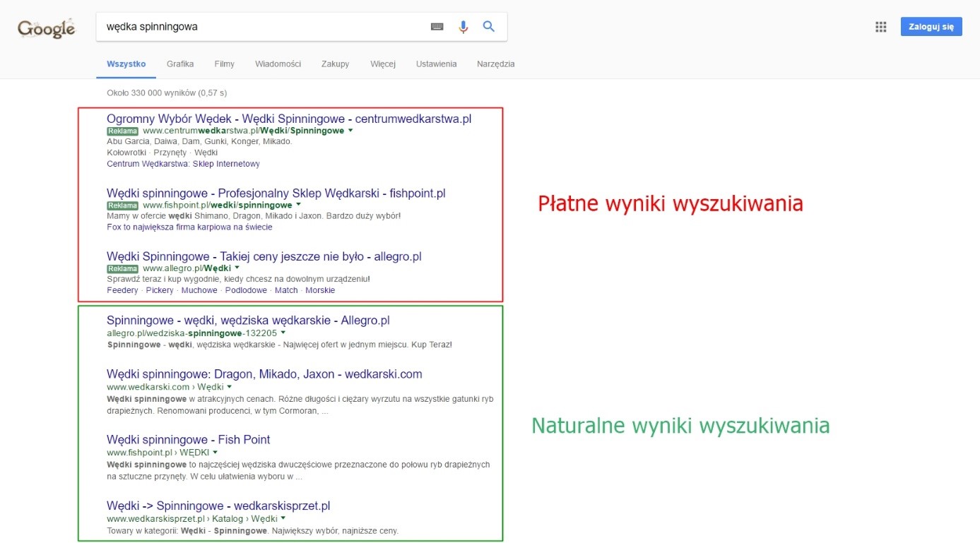Expand arrow next to allegro.pl/wedziska-spinningowe-132205
980x543 pixels.
283,333
